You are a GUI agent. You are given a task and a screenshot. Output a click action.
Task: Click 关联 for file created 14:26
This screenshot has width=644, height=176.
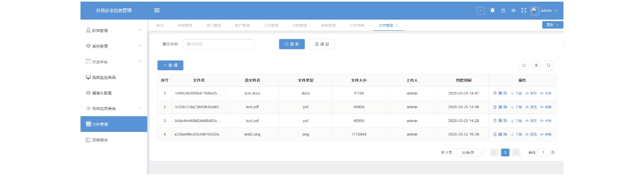[x=546, y=121]
